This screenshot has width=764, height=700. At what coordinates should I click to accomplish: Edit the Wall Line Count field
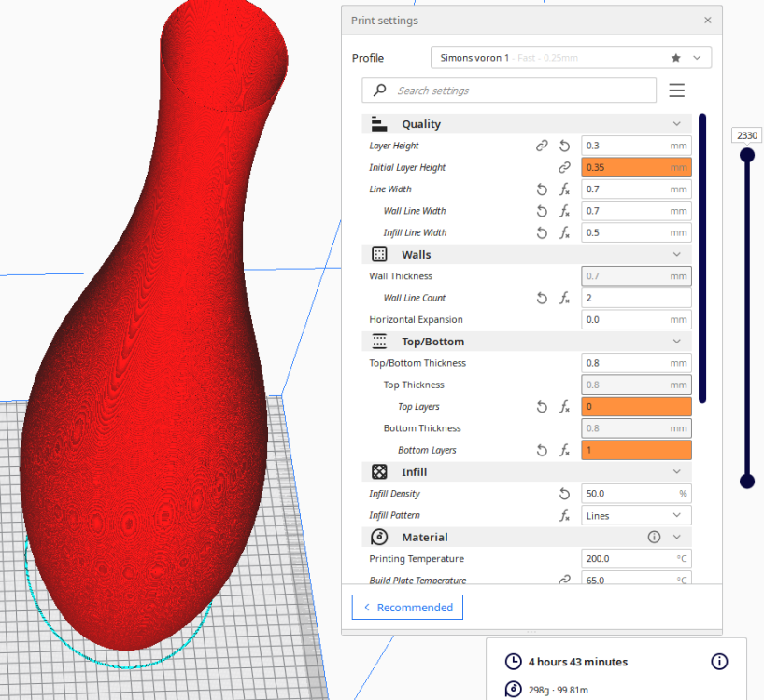pos(636,298)
